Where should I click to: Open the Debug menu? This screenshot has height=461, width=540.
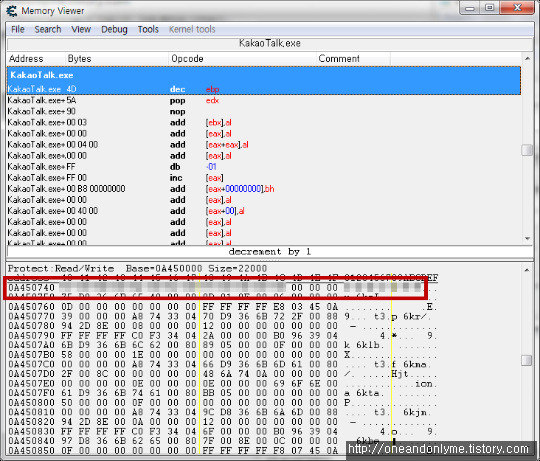click(x=114, y=30)
